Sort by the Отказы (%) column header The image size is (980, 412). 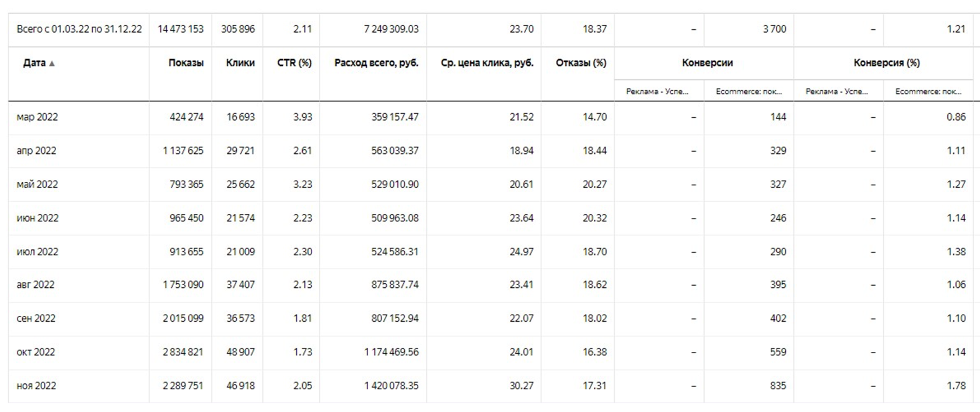tap(580, 63)
